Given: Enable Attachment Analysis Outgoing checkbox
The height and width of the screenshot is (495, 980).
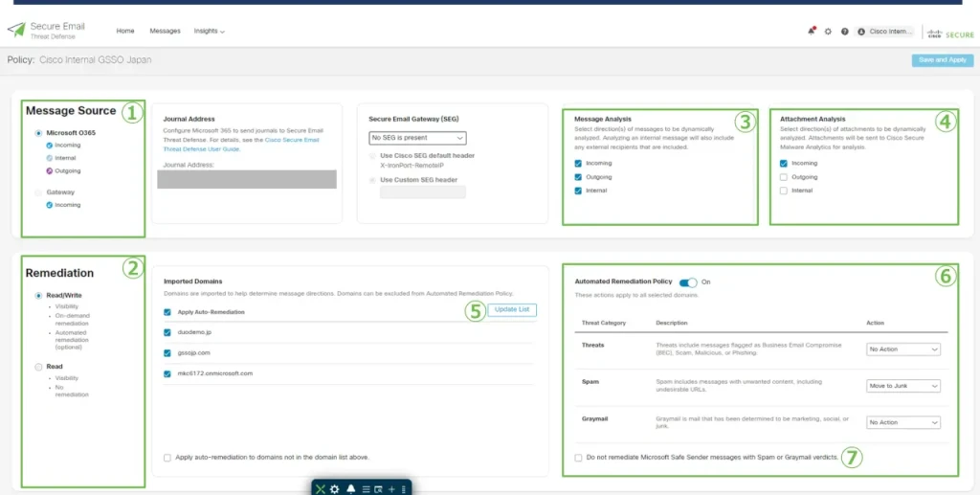Looking at the screenshot, I should pos(783,177).
